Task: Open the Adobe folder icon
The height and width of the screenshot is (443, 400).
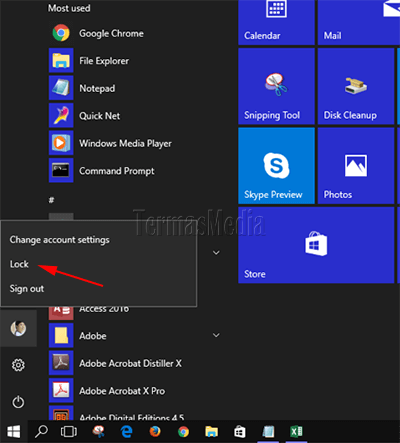Action: coord(61,335)
